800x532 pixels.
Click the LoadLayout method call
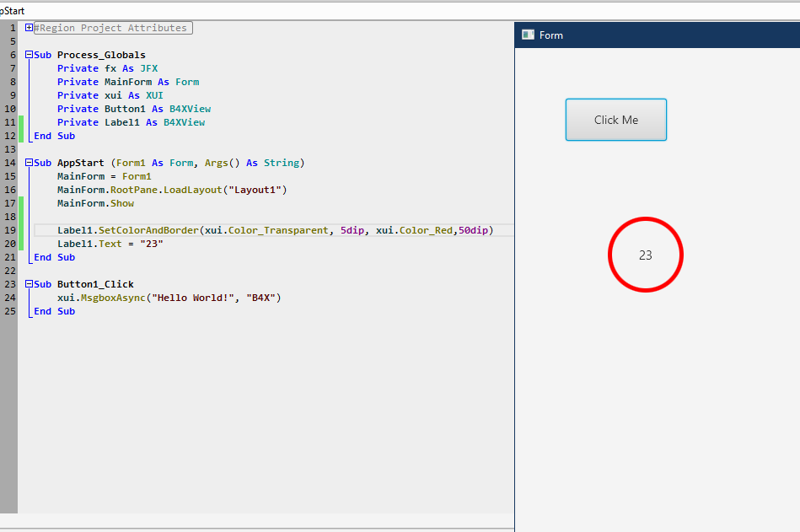pyautogui.click(x=193, y=190)
